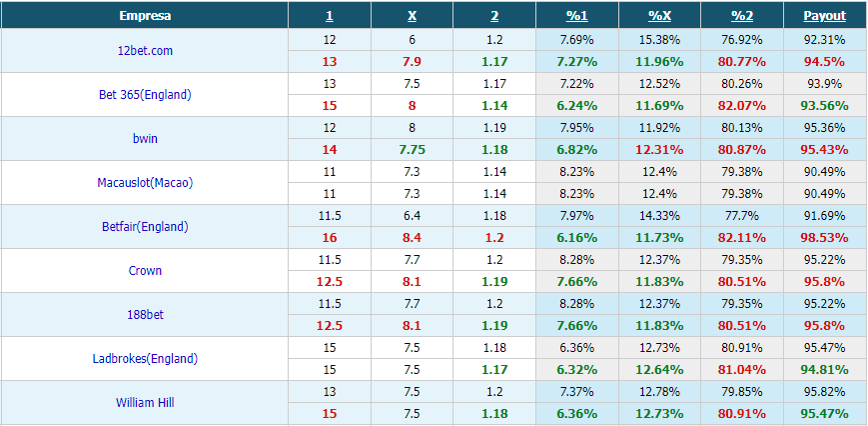Click the Empresa column header
The image size is (868, 426).
145,16
